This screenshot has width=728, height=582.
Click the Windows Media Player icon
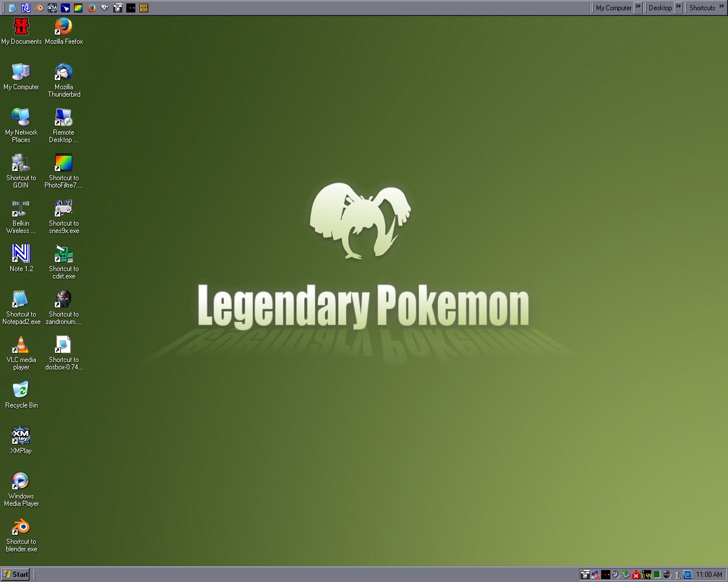click(x=21, y=482)
